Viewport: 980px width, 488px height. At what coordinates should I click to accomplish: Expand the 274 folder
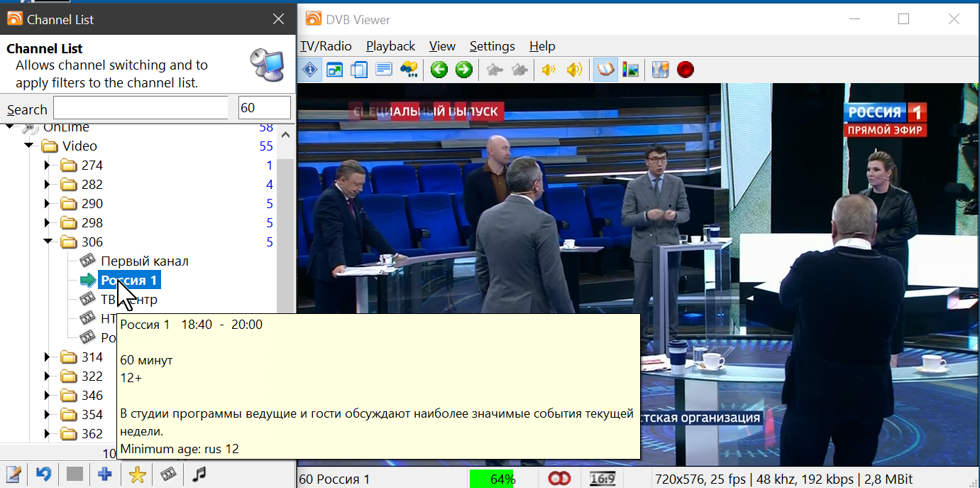point(48,166)
